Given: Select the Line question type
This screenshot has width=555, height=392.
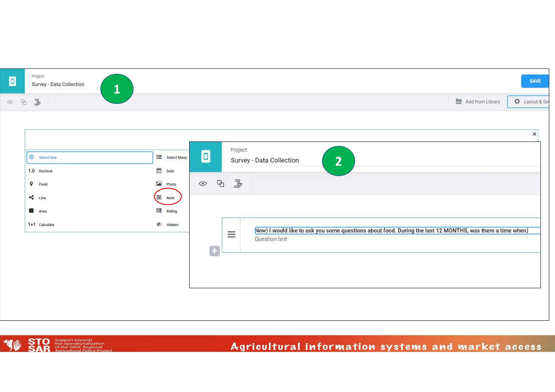Looking at the screenshot, I should click(x=42, y=198).
